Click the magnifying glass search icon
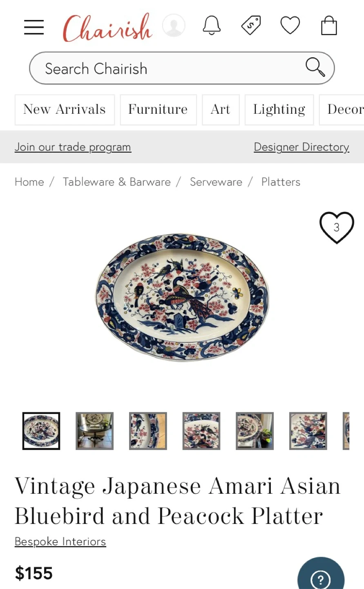The width and height of the screenshot is (364, 589). coord(315,67)
